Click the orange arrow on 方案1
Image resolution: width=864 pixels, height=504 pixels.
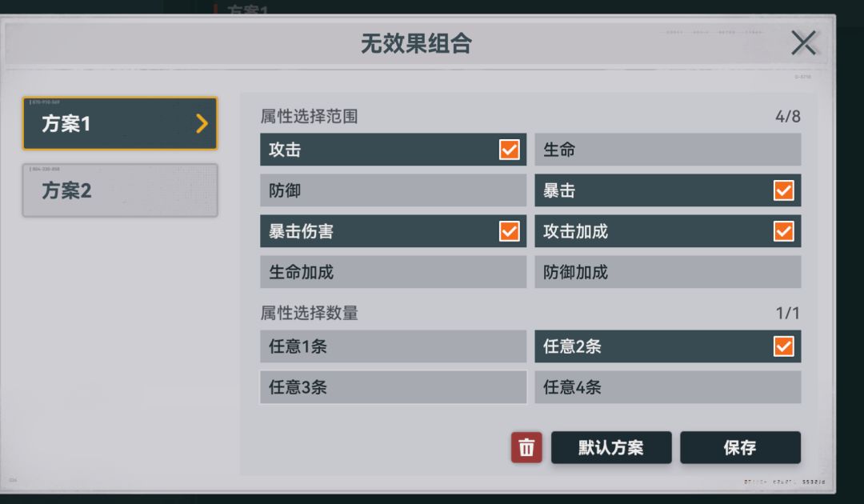point(202,123)
